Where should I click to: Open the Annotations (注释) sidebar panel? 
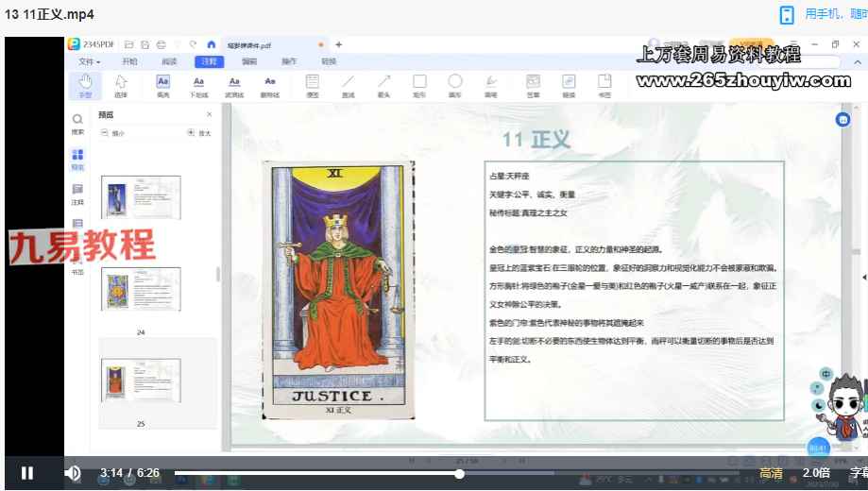(x=77, y=195)
